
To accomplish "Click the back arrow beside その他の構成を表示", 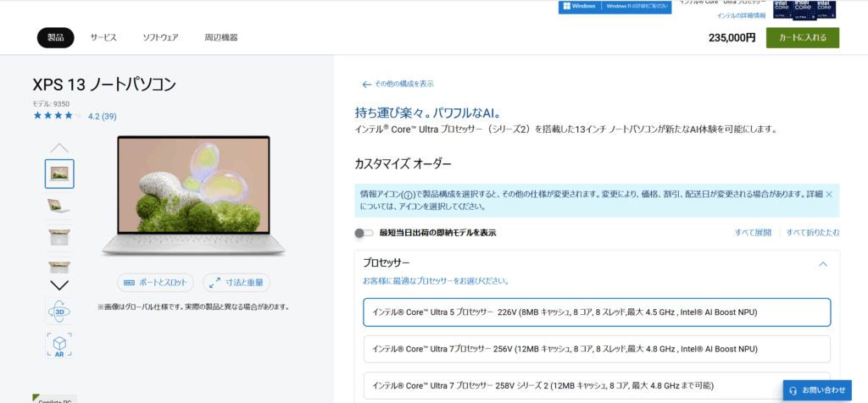I will click(366, 85).
